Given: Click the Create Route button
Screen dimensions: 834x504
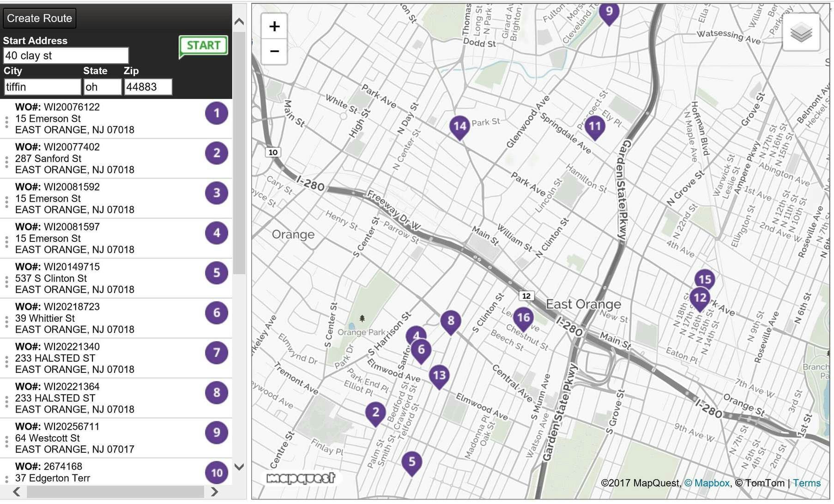Looking at the screenshot, I should pos(39,18).
